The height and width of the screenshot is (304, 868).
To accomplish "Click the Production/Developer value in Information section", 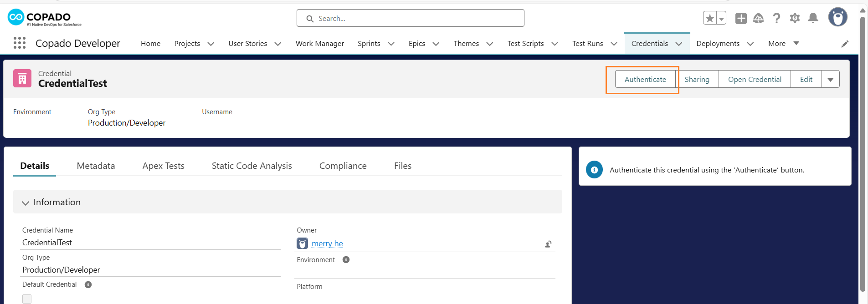I will point(61,270).
